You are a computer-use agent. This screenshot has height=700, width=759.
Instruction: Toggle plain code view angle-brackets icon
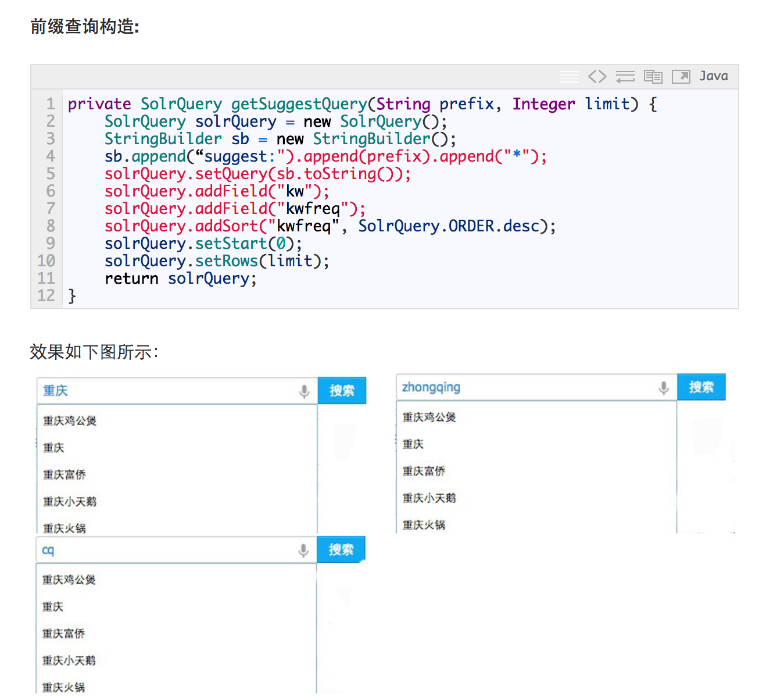(x=597, y=76)
